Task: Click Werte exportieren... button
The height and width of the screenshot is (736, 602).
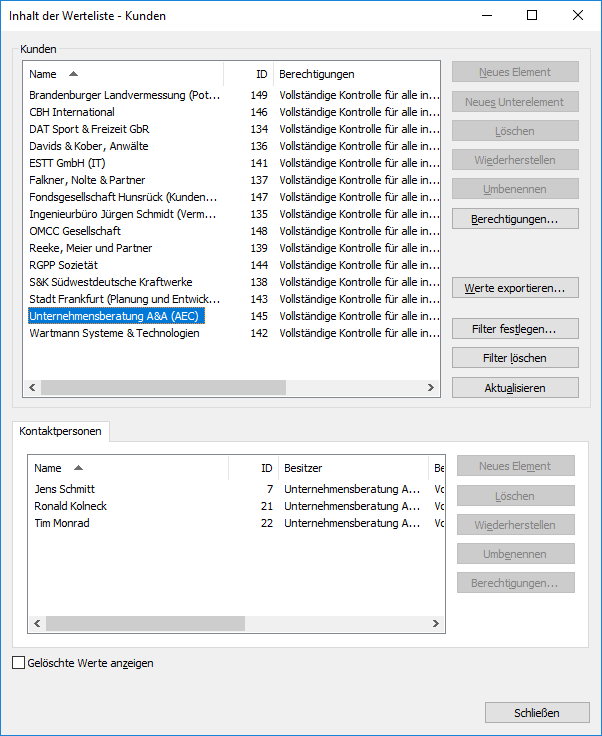Action: (x=515, y=288)
